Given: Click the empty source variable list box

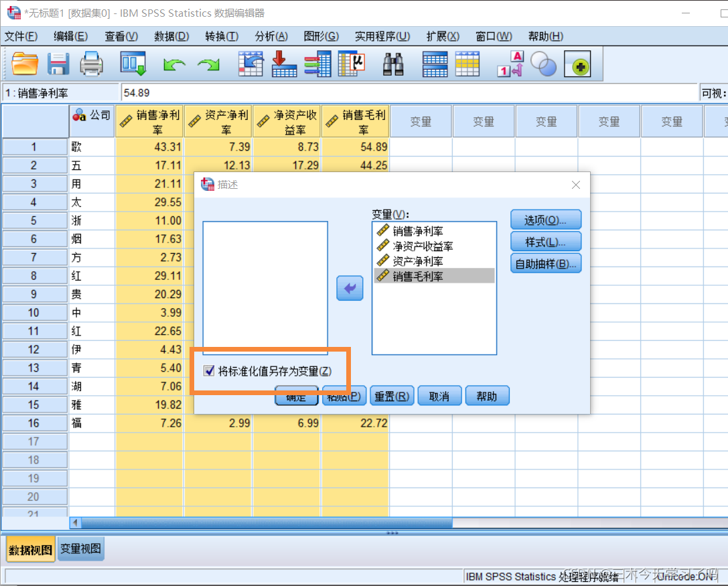Looking at the screenshot, I should [265, 288].
